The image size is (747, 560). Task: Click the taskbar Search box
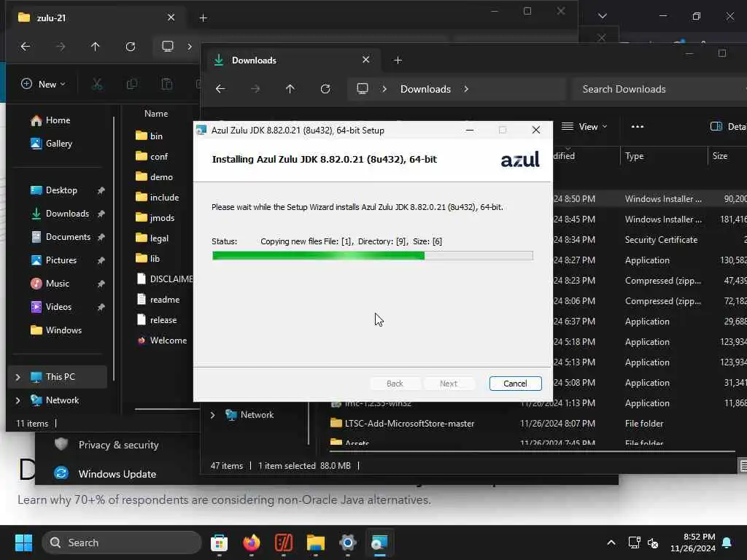click(122, 542)
